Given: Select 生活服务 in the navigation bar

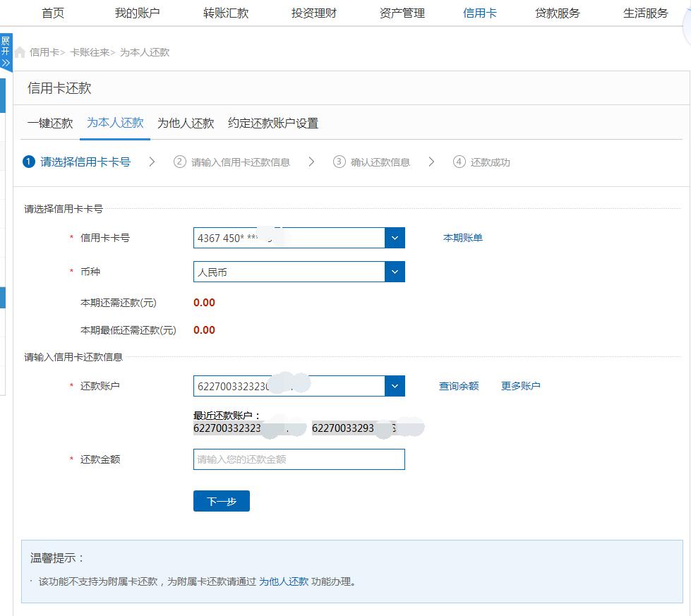Looking at the screenshot, I should (x=645, y=12).
